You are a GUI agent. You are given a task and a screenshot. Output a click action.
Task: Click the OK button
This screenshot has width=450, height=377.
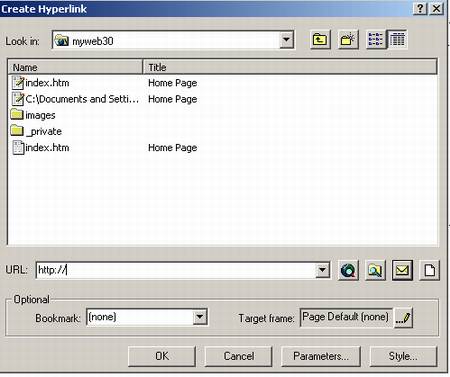coord(162,356)
